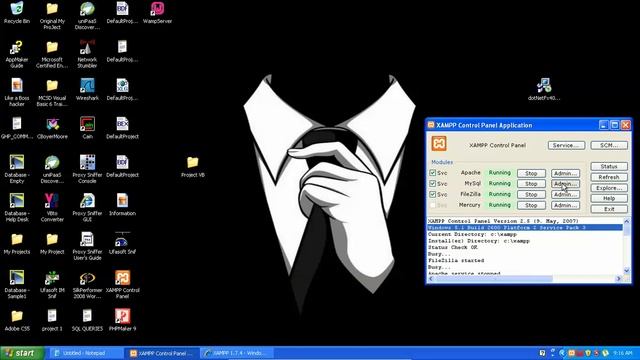Select log line 'Status Check OK'
This screenshot has height=360, width=640.
point(452,247)
